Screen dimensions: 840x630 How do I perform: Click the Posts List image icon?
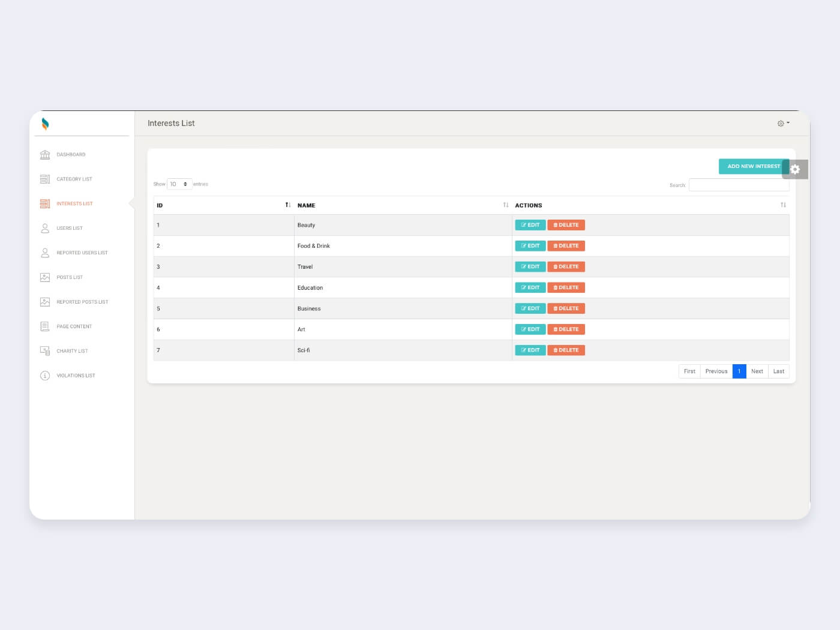coord(45,277)
